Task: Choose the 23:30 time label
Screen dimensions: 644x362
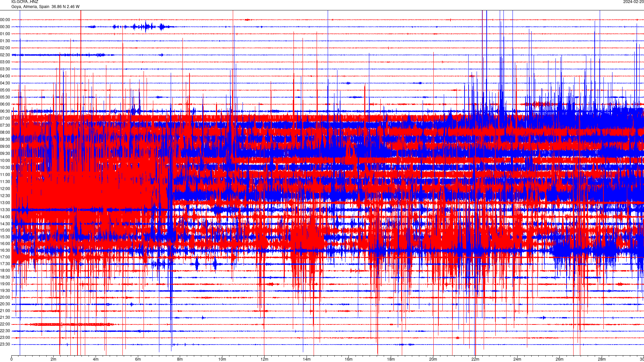Action: pos(5,344)
